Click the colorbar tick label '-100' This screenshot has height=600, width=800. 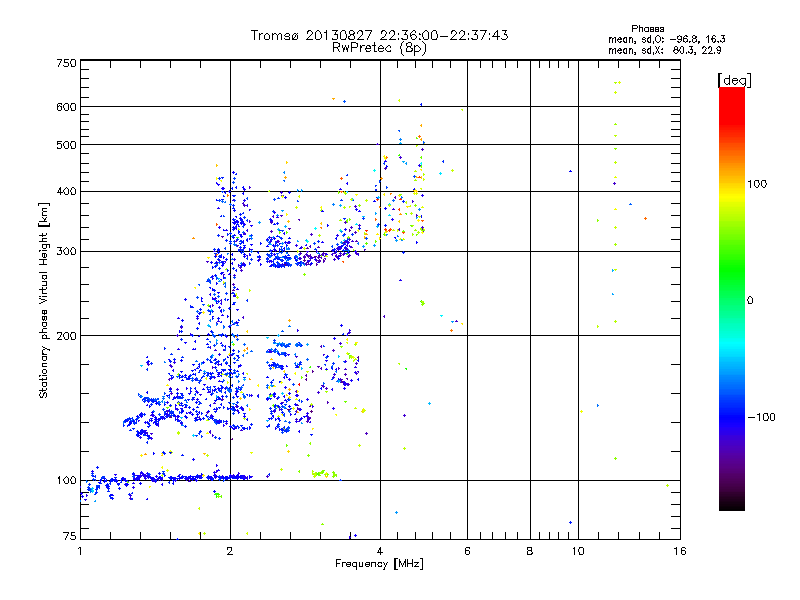[762, 417]
